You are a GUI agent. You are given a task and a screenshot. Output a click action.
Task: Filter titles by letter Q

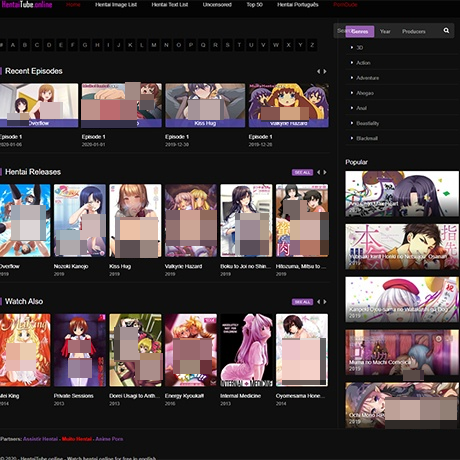(203, 45)
